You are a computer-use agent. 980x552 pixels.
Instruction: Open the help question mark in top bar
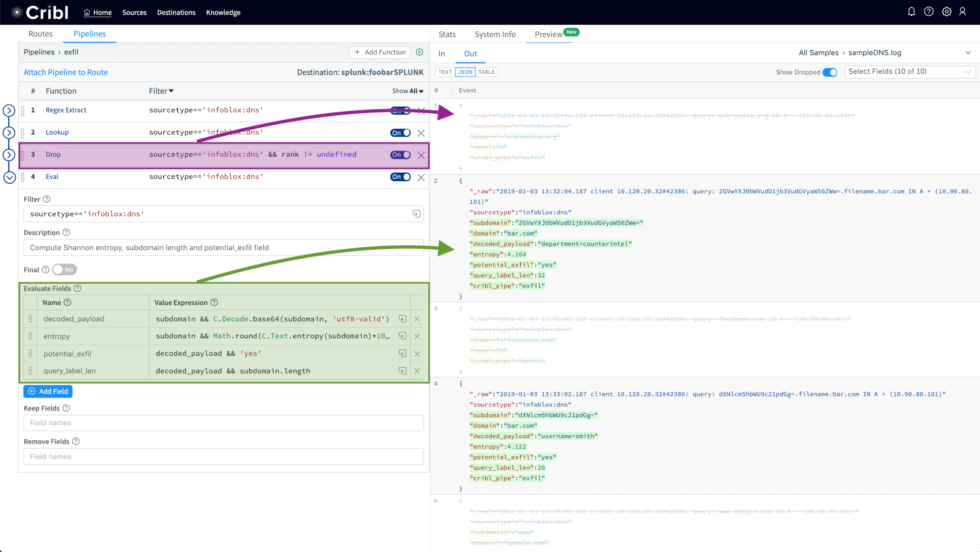click(929, 12)
